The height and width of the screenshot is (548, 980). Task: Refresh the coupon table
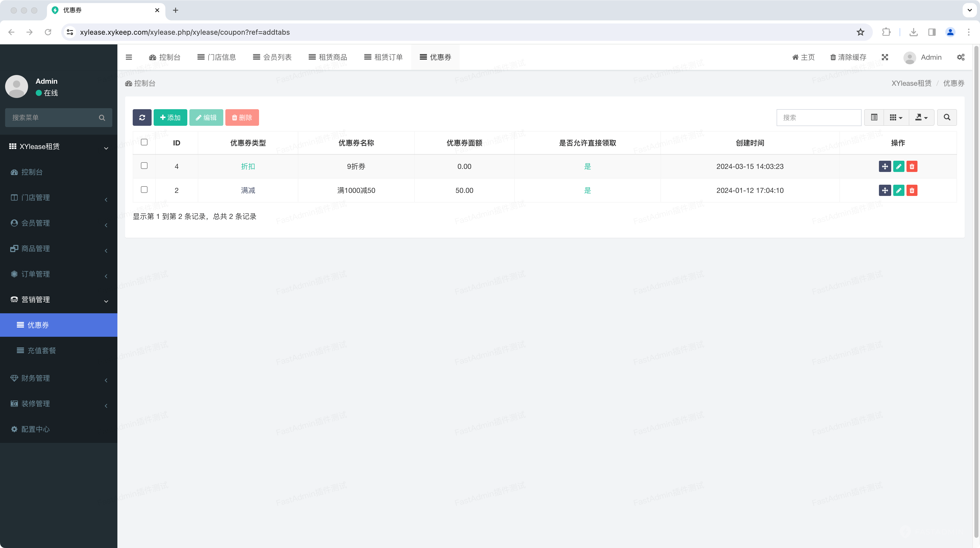point(142,118)
